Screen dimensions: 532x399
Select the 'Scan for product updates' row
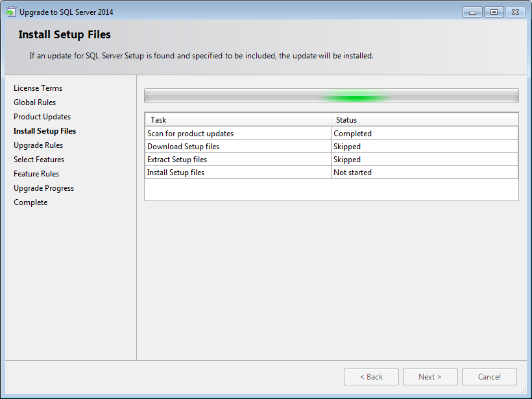click(x=332, y=134)
